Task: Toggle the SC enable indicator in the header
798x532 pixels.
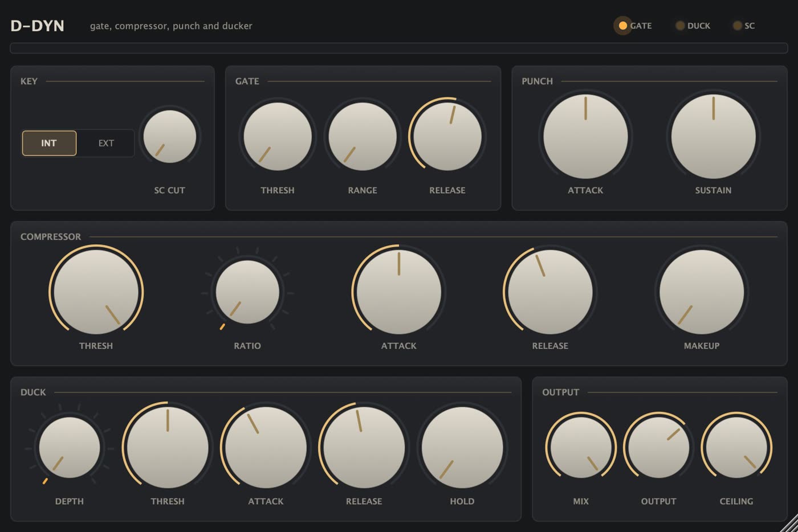Action: coord(737,26)
